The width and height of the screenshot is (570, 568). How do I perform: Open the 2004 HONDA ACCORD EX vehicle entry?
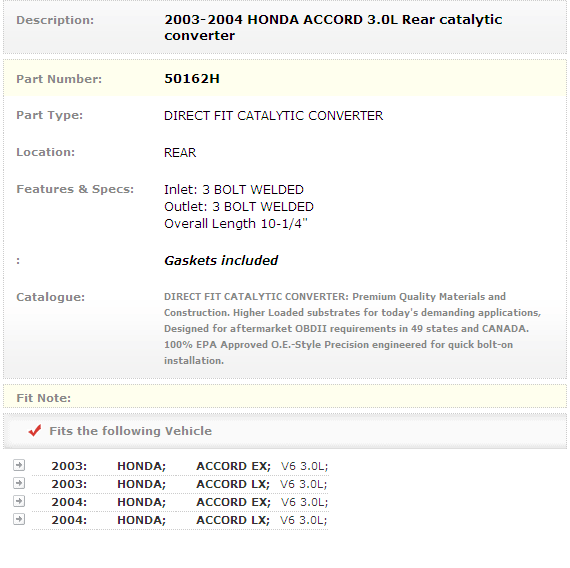pos(180,502)
